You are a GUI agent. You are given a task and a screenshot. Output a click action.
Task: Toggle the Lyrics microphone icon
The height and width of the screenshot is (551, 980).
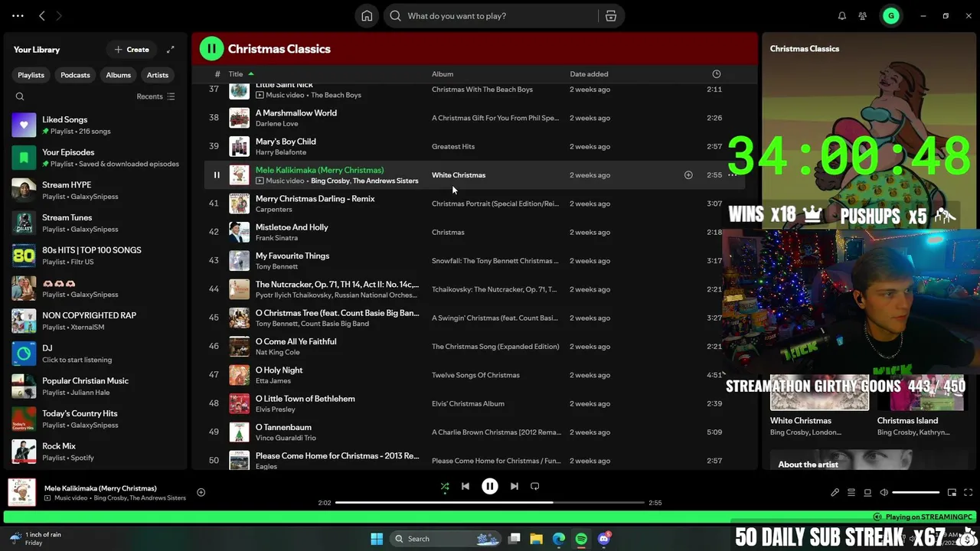click(835, 493)
